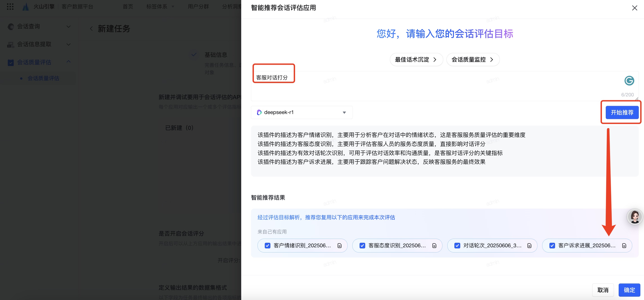The image size is (644, 300).
Task: Close the 智能推荐会话评估应用 drawer
Action: tap(634, 8)
